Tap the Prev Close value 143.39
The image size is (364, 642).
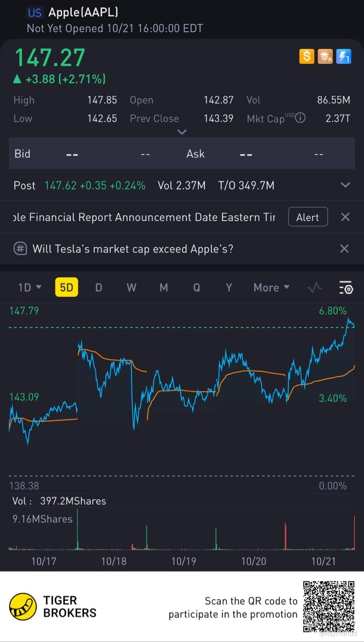[x=218, y=118]
